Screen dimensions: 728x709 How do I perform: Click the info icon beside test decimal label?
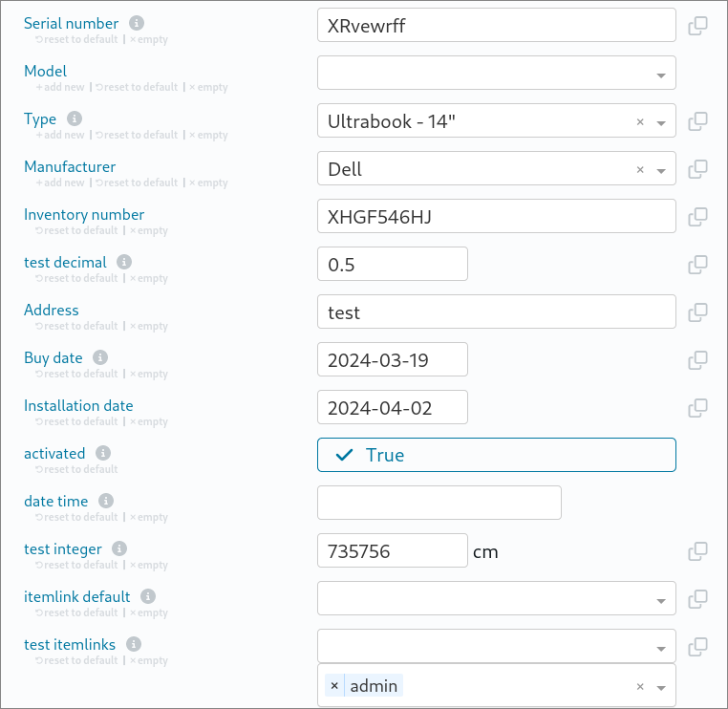pyautogui.click(x=124, y=262)
